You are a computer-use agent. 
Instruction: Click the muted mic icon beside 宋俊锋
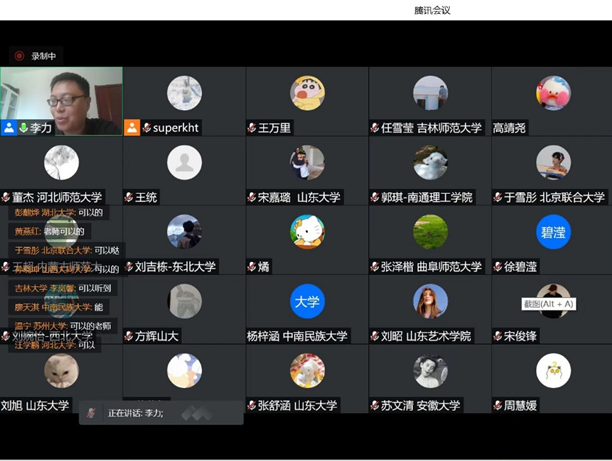(498, 336)
